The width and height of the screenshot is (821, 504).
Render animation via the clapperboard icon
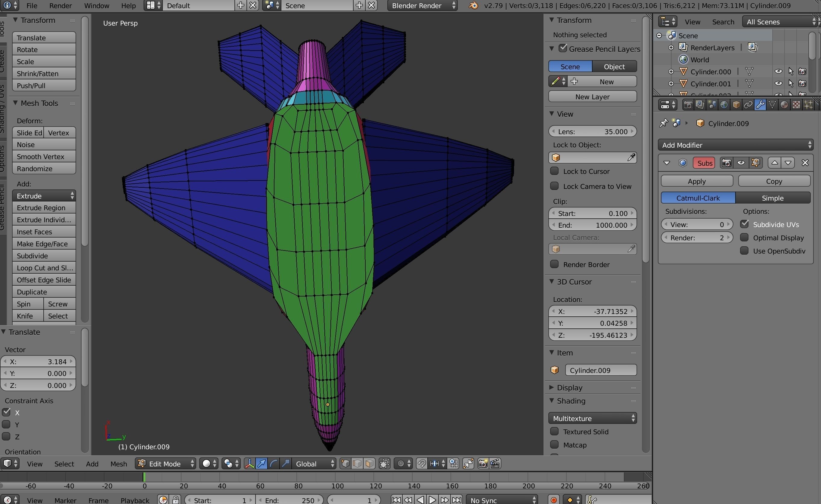(x=496, y=463)
